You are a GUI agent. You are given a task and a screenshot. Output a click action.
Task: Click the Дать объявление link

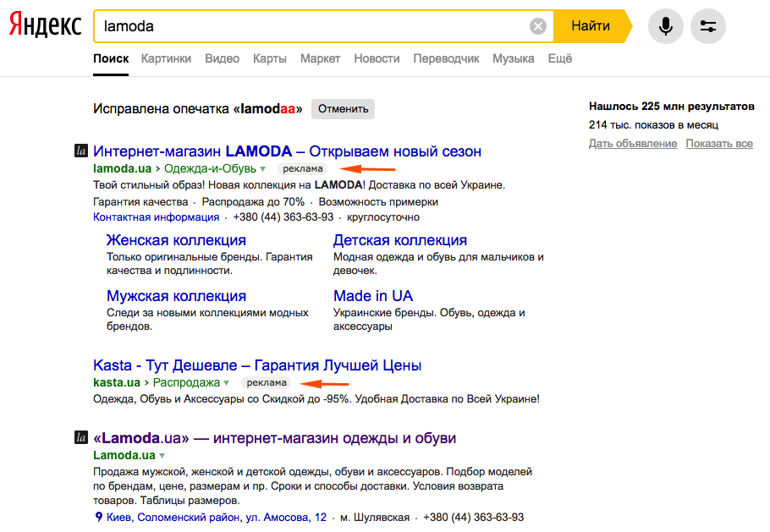tap(633, 143)
